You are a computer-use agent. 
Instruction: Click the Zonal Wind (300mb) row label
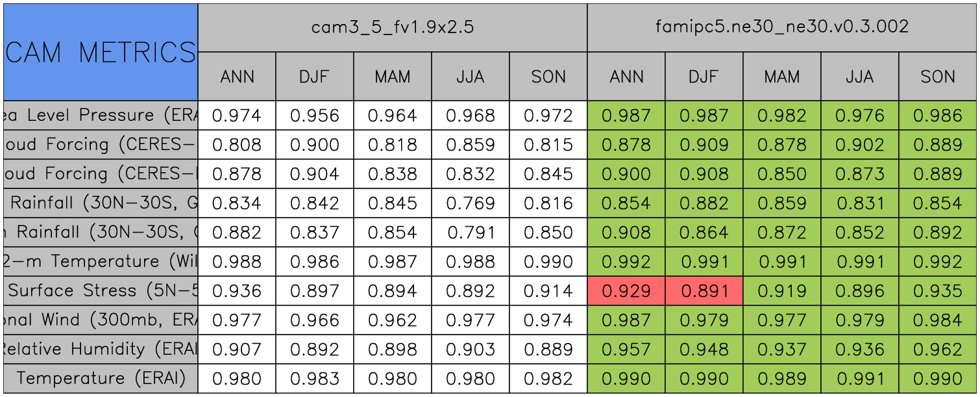pyautogui.click(x=101, y=320)
